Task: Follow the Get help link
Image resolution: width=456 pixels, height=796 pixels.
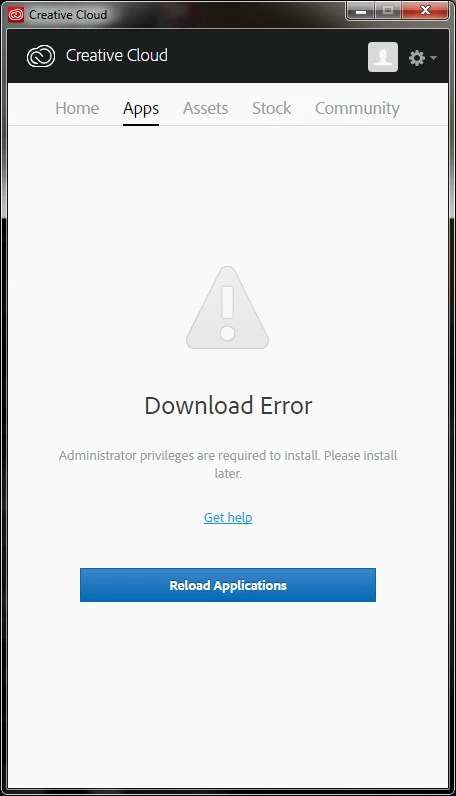Action: pyautogui.click(x=228, y=517)
